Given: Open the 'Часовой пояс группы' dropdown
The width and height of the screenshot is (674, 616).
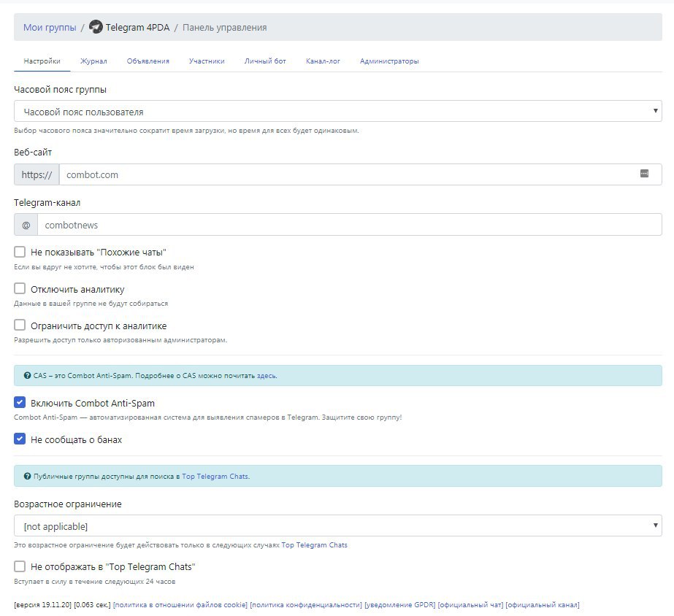Looking at the screenshot, I should (338, 111).
